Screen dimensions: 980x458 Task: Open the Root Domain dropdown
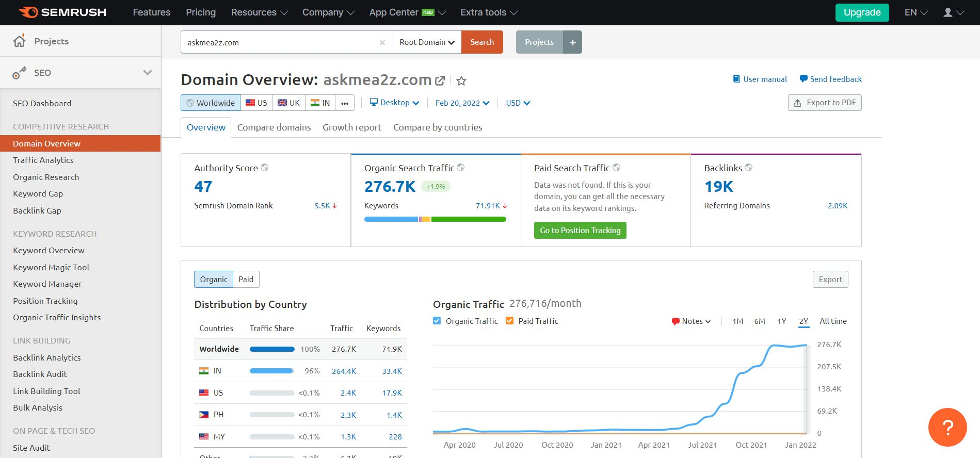[x=427, y=42]
